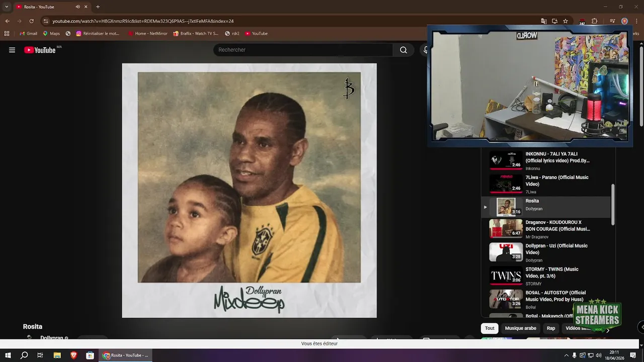Click the microphone icon in system tray
The image size is (644, 362).
pyautogui.click(x=575, y=355)
